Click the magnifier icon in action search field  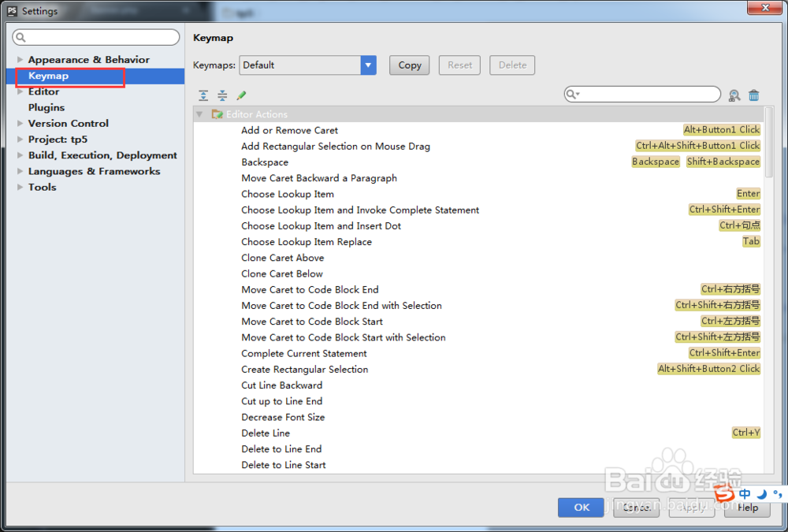click(572, 94)
